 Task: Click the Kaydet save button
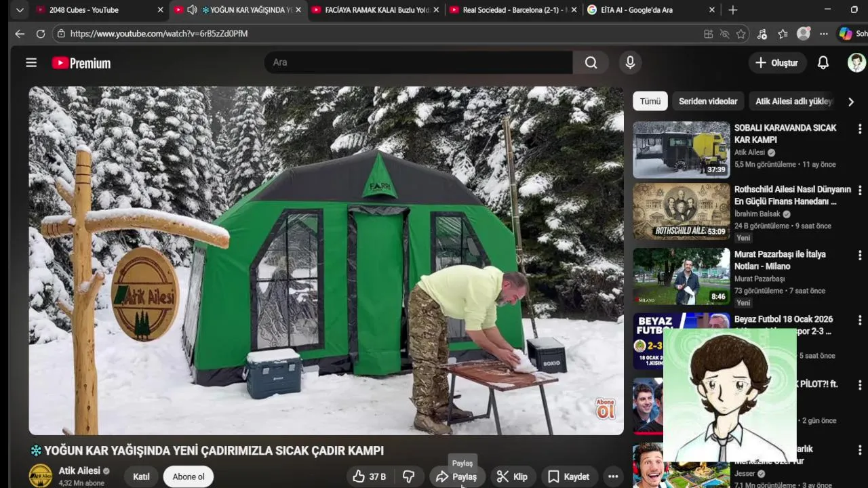tap(569, 476)
